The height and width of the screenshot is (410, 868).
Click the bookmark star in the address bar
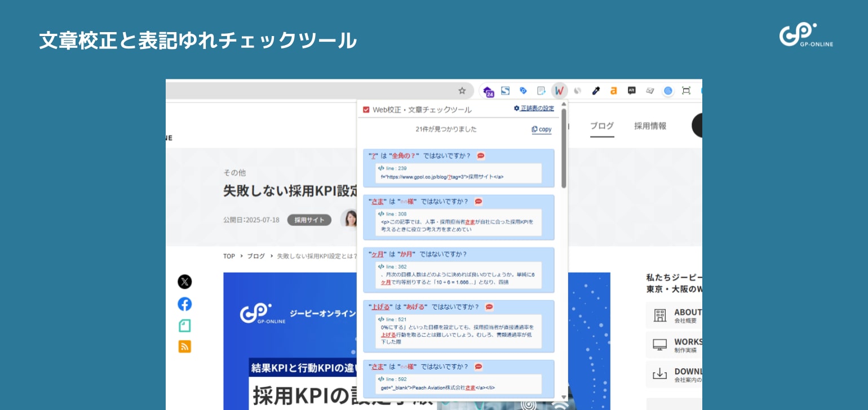click(x=462, y=91)
